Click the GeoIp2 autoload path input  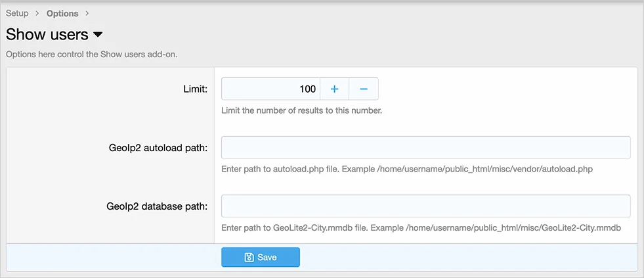point(425,147)
